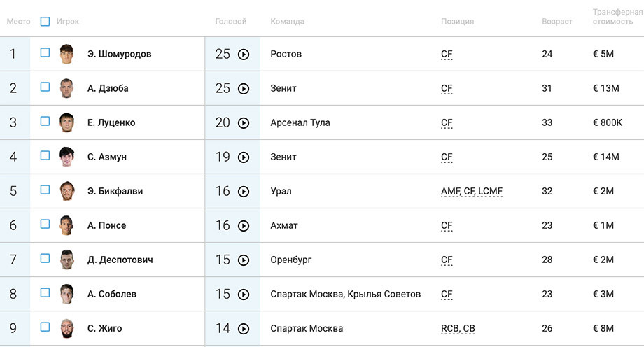Sort by Возраст column header

557,22
